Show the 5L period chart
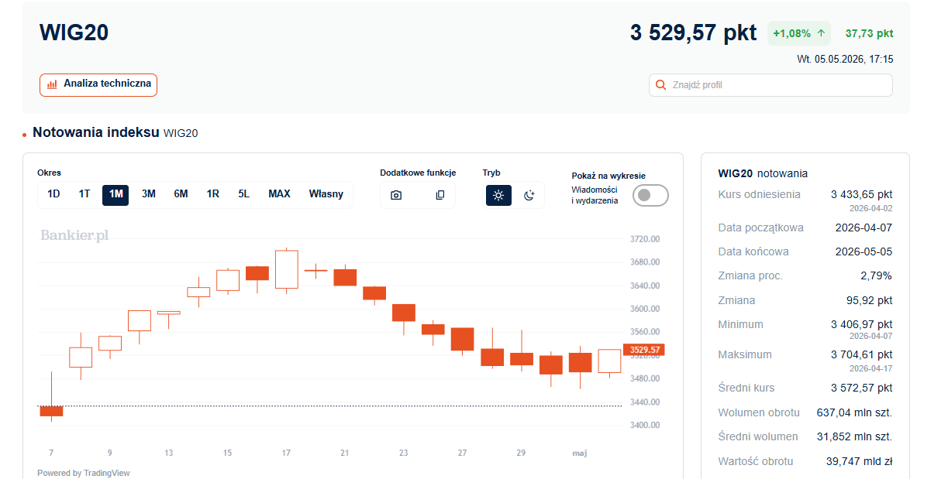 [x=244, y=194]
